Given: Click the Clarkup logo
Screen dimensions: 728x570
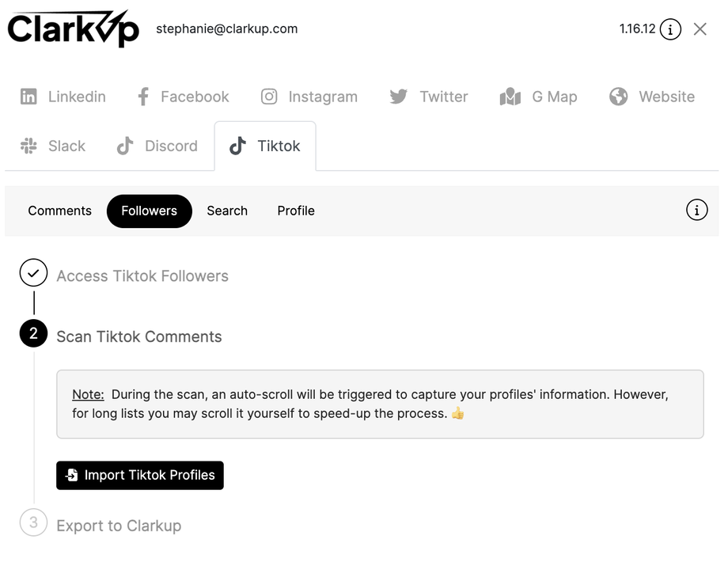Looking at the screenshot, I should 73,29.
